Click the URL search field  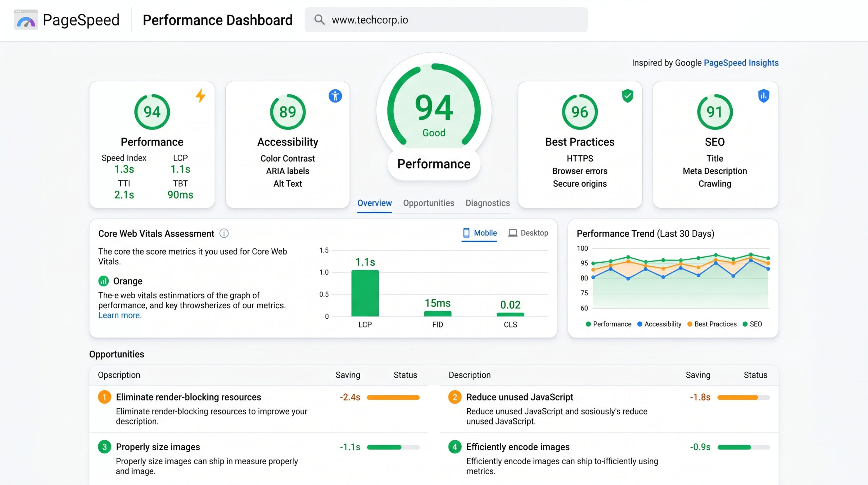click(x=446, y=20)
